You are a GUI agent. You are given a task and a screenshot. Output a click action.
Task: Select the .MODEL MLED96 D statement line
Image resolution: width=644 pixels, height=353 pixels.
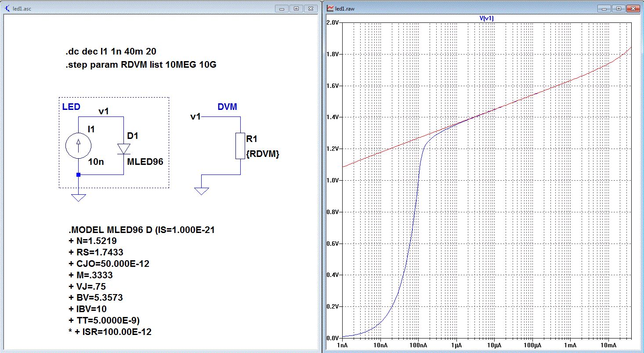point(141,229)
